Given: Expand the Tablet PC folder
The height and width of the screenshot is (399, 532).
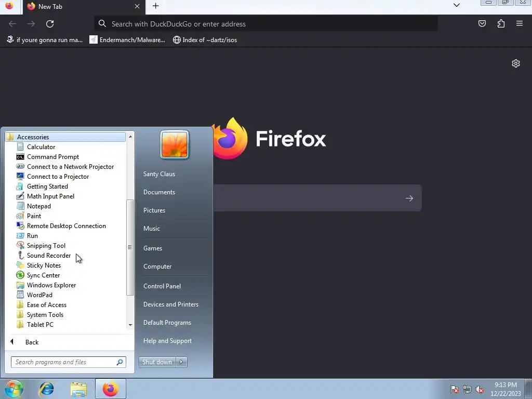Looking at the screenshot, I should click(x=40, y=324).
